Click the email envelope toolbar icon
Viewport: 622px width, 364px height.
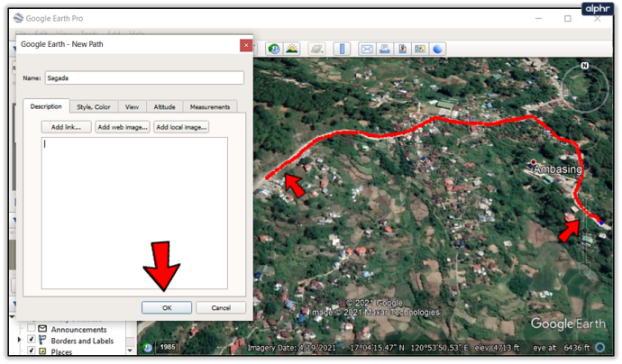tap(367, 49)
